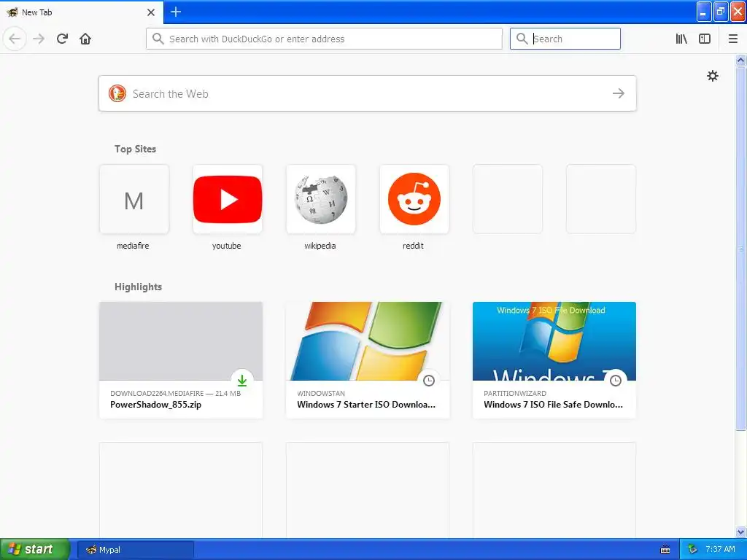Close the New Tab tab

[151, 12]
